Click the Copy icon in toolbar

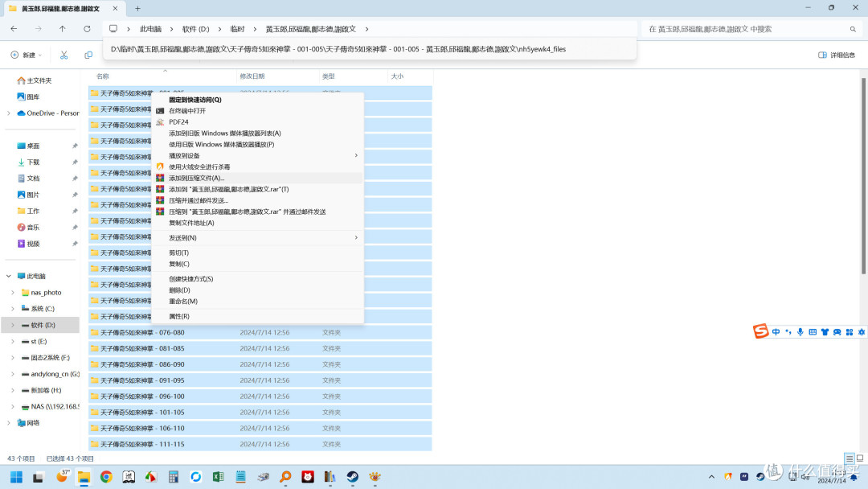[x=88, y=55]
